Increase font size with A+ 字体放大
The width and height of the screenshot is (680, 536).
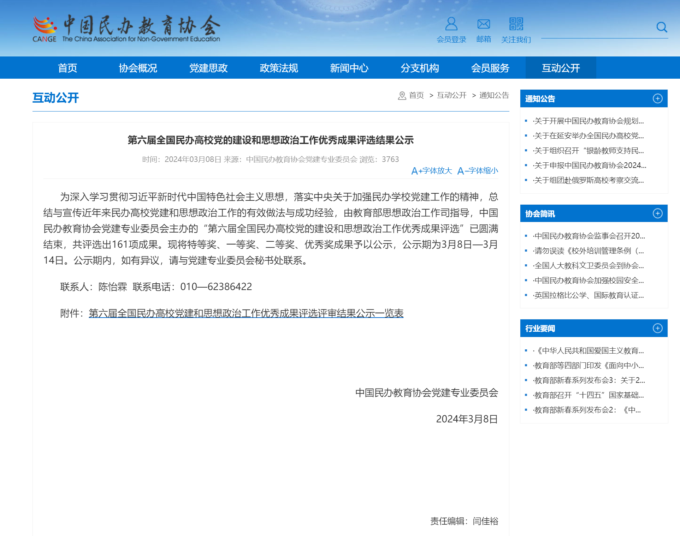[431, 171]
